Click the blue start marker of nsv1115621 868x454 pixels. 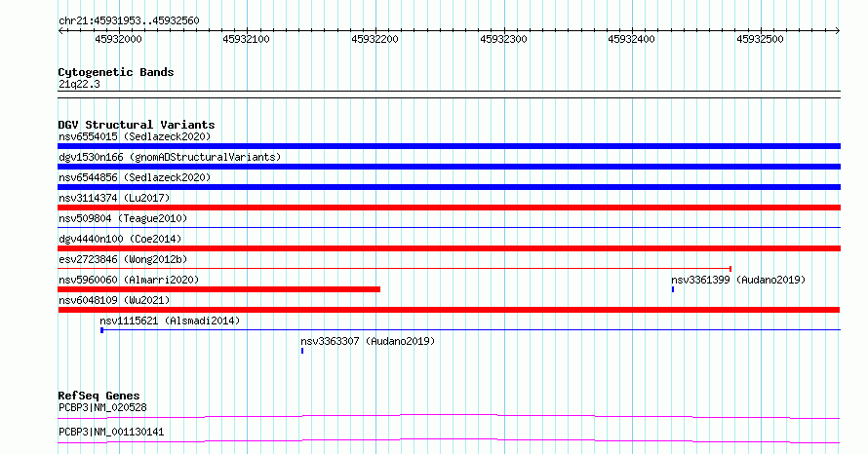101,330
